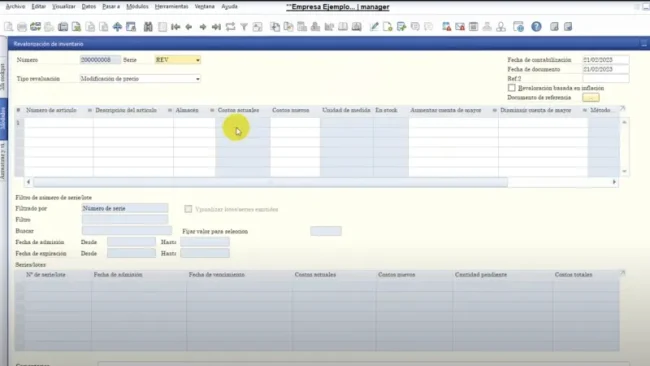Click the Aumentar cuenta de mayor column header

tap(446, 110)
